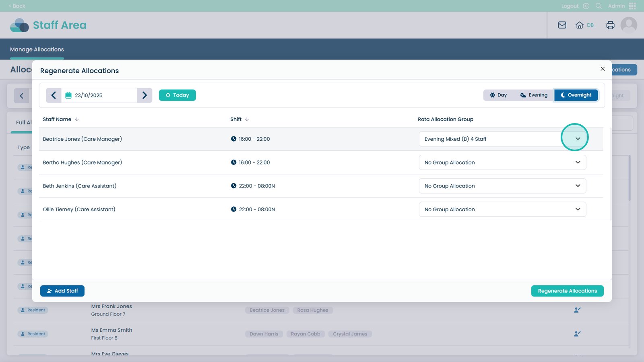Click the Regenerate Allocations button
This screenshot has width=644, height=362.
point(567,291)
